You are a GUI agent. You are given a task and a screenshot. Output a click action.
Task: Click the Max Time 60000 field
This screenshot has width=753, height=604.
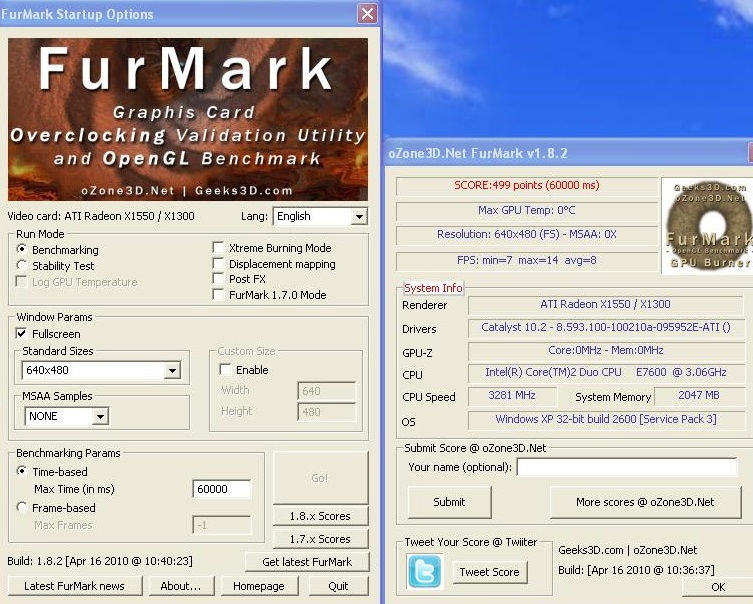pyautogui.click(x=222, y=489)
